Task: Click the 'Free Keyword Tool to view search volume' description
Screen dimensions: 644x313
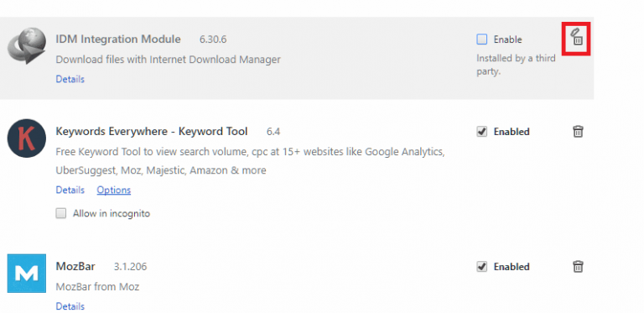Action: pos(250,160)
